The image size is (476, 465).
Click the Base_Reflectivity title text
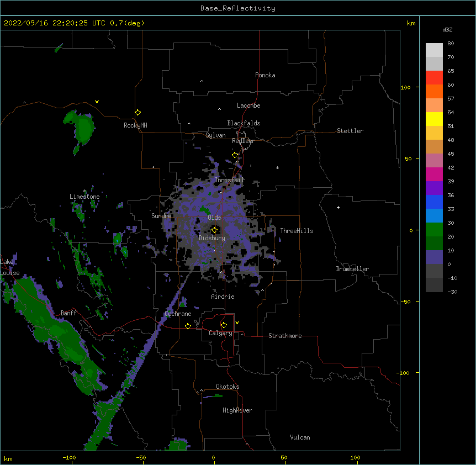[x=238, y=8]
